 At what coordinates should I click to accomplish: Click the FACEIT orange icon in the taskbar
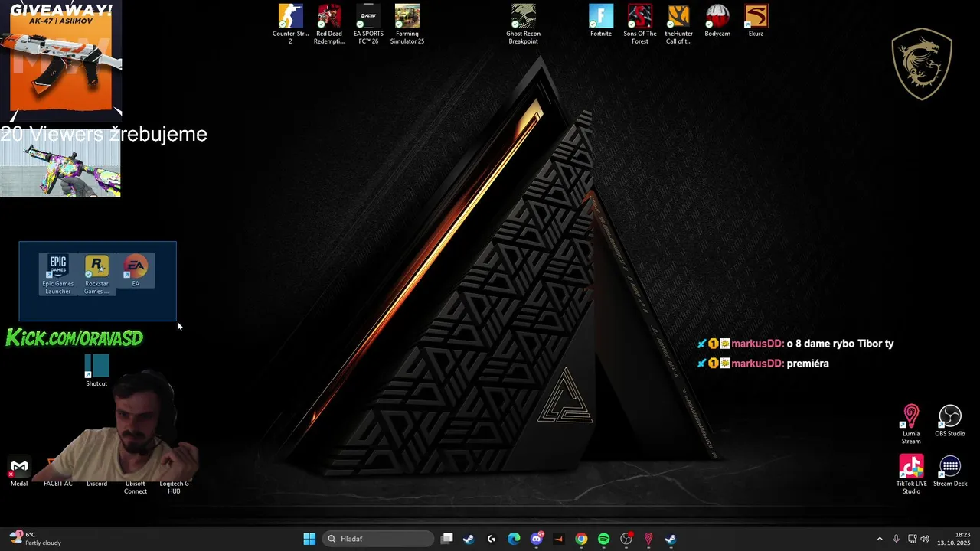[x=559, y=539]
